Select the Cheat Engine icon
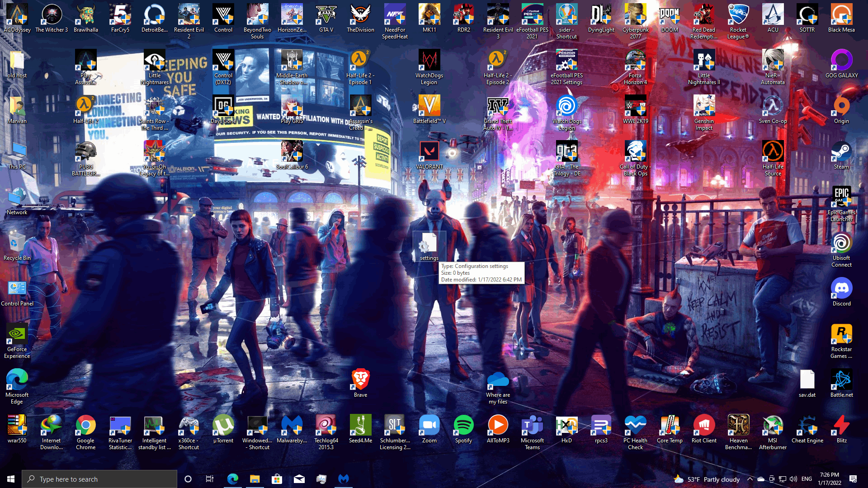 tap(807, 429)
